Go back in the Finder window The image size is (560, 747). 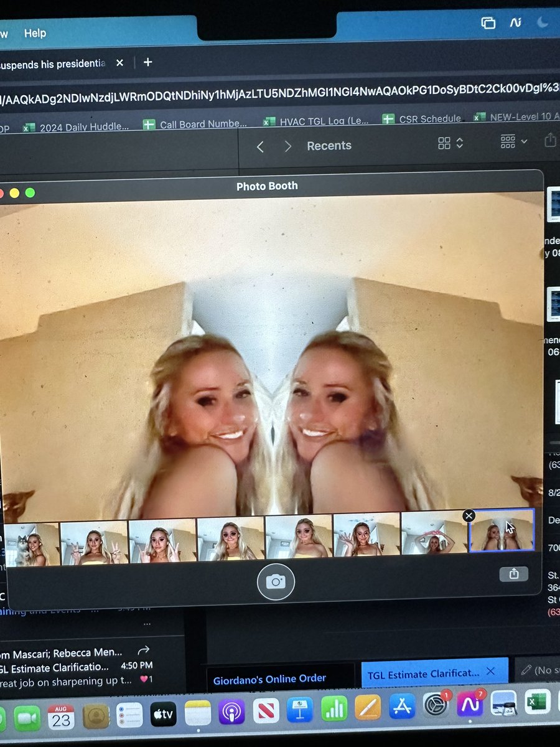[261, 146]
